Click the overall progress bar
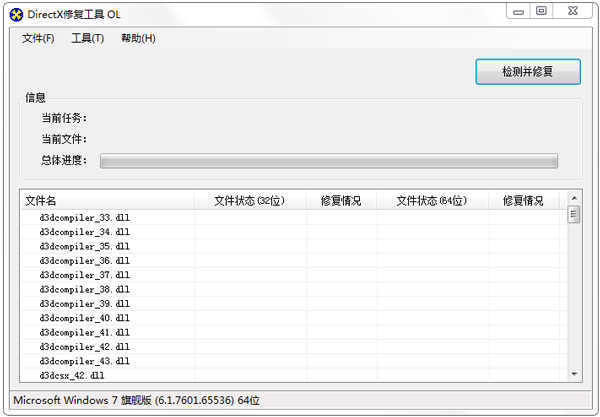Screen dimensions: 600x417 pos(328,161)
